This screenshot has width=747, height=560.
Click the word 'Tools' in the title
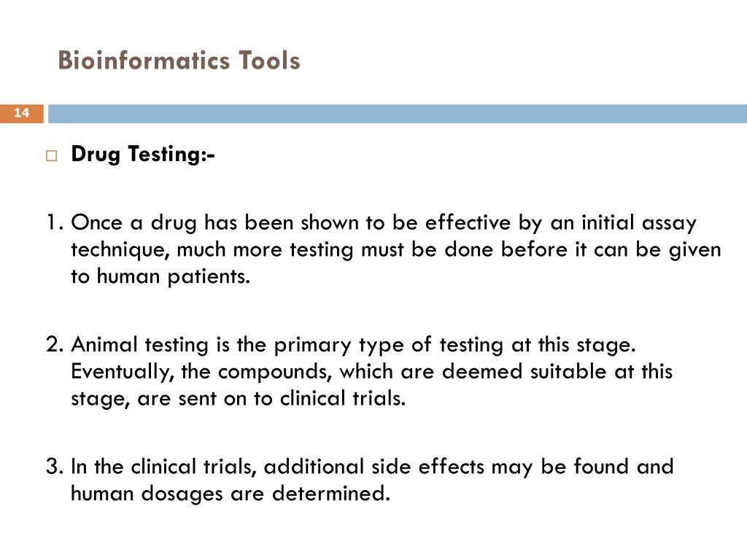click(x=269, y=61)
